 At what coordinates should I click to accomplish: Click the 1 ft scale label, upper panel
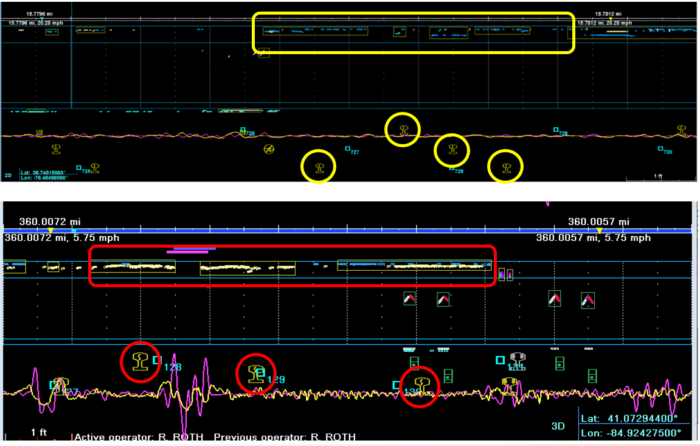coord(658,176)
